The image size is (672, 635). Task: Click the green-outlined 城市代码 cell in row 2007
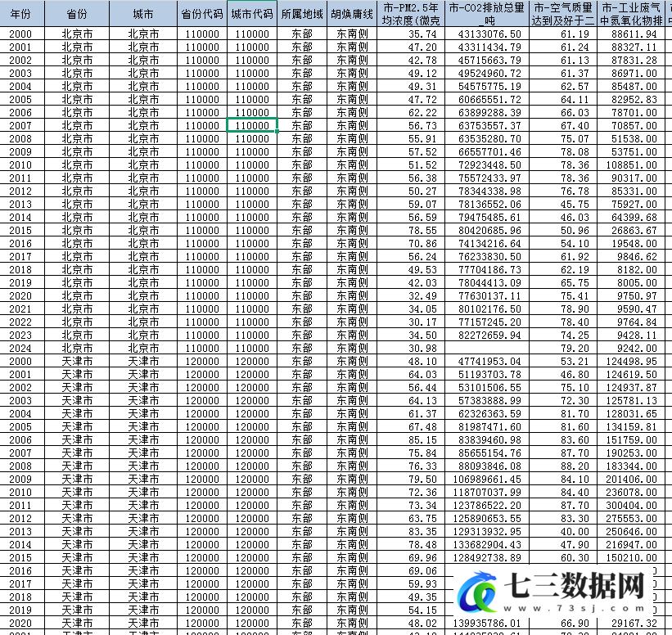(x=252, y=125)
